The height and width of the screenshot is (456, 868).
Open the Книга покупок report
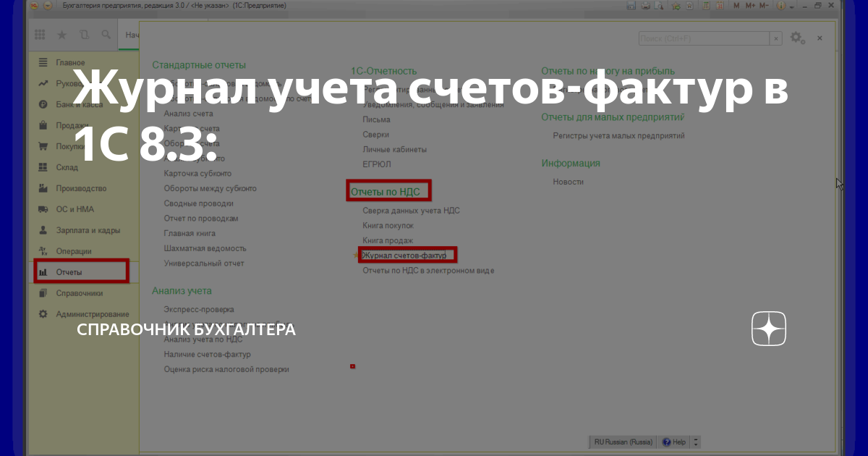[x=388, y=226]
